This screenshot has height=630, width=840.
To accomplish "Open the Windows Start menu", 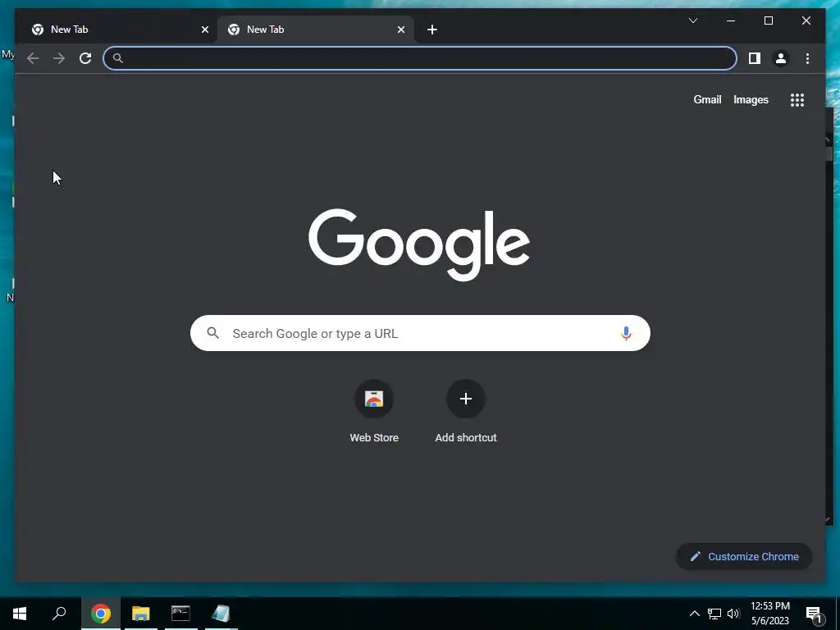I will click(x=20, y=614).
